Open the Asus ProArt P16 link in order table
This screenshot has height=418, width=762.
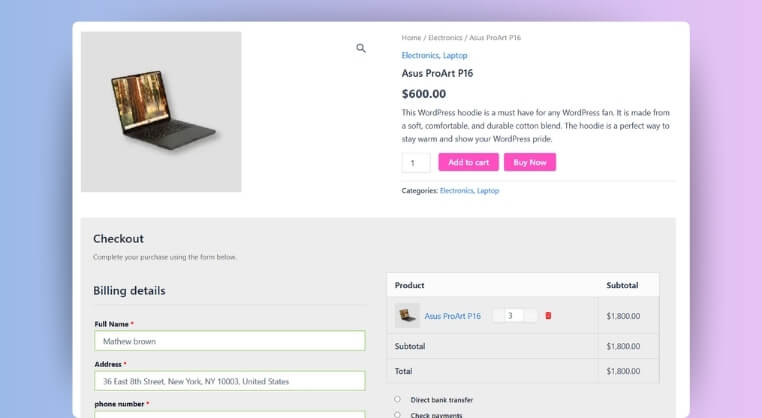click(452, 316)
